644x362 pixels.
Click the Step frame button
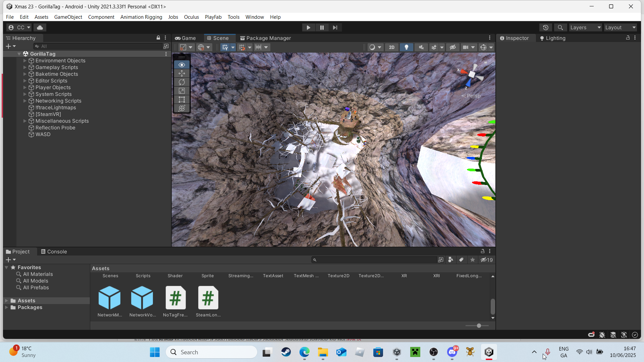point(335,27)
